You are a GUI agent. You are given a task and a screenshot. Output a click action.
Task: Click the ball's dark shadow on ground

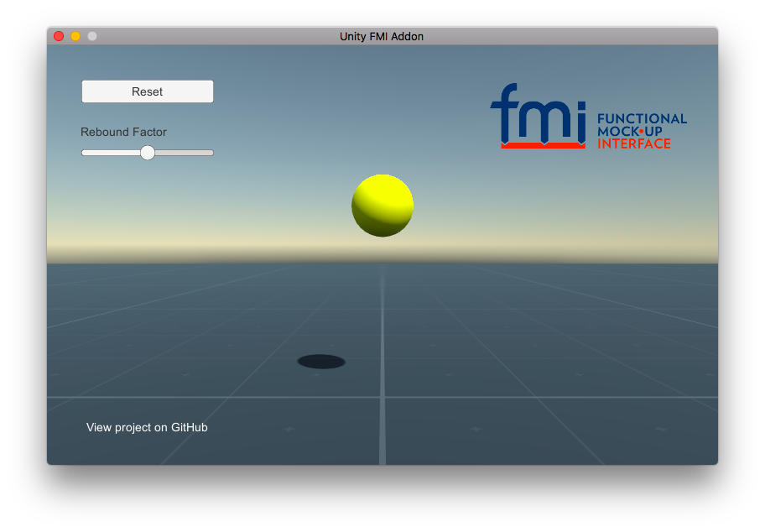(x=321, y=362)
